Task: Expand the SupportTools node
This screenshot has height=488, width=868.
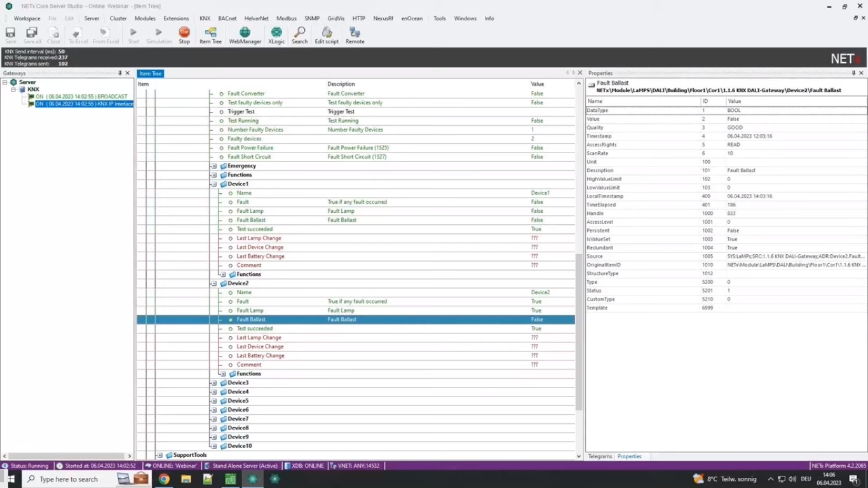Action: pyautogui.click(x=159, y=456)
